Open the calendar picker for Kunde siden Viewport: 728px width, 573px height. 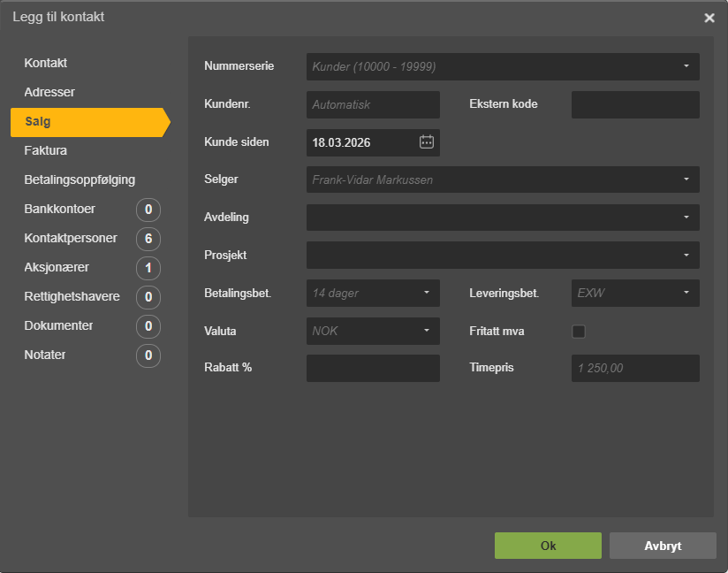426,141
